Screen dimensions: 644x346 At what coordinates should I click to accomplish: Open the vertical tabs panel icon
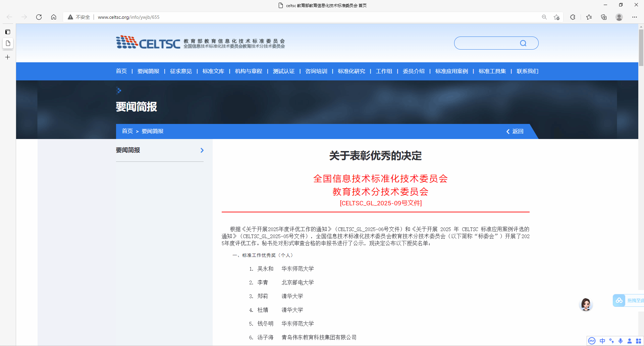(x=8, y=32)
